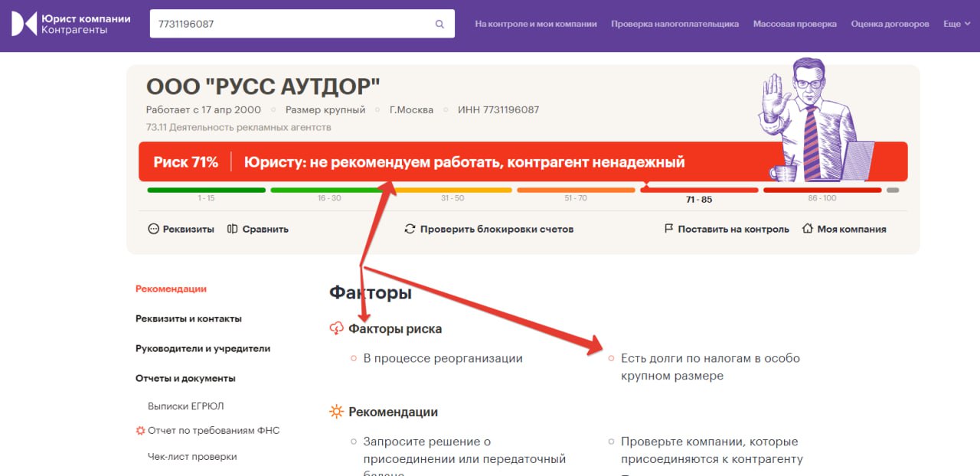Click the lawyer illustration with raised hand
Image resolution: width=980 pixels, height=476 pixels.
pyautogui.click(x=816, y=119)
